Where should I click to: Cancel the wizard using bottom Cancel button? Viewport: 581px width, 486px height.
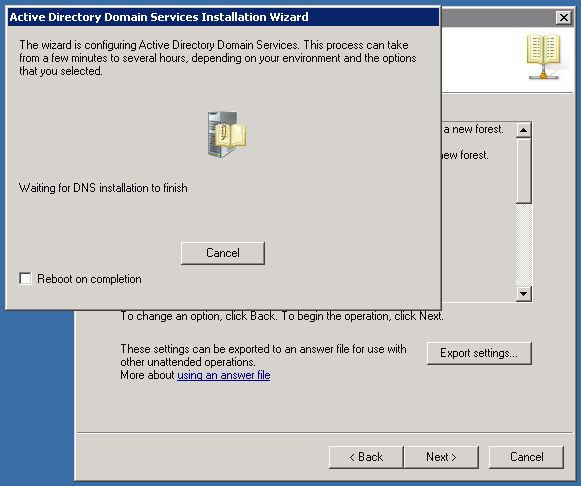point(527,457)
